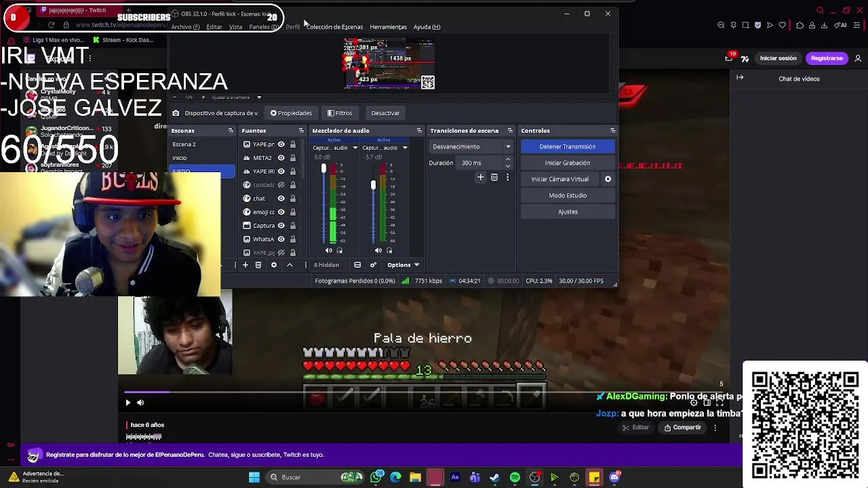This screenshot has width=868, height=488.
Task: Toggle visibility of YAPE.pr source
Action: [281, 144]
